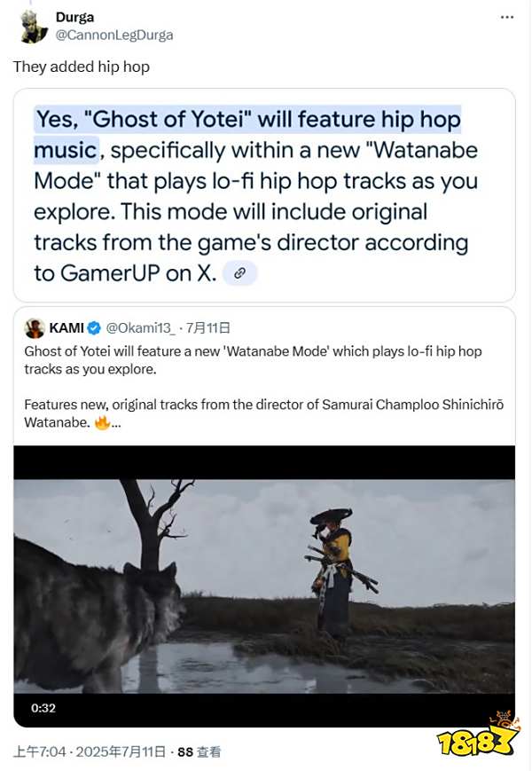This screenshot has width=532, height=771.
Task: Click the fire emoji in quoted tweet
Action: [102, 422]
